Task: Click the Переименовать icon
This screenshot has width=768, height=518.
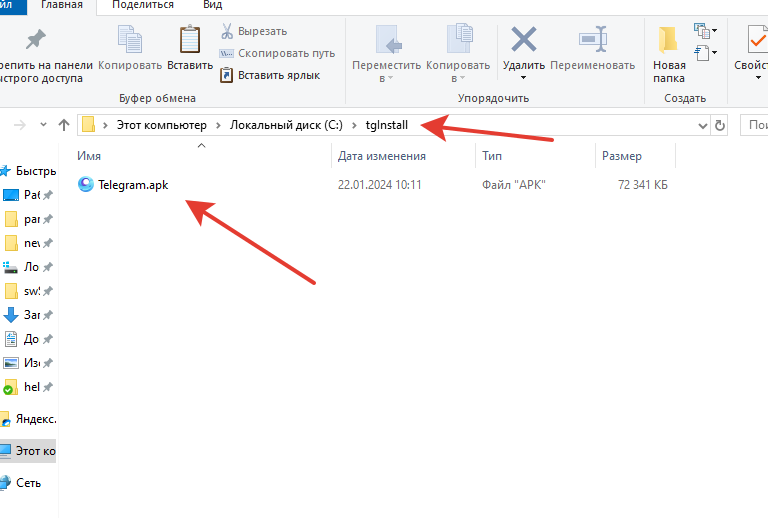Action: (593, 39)
